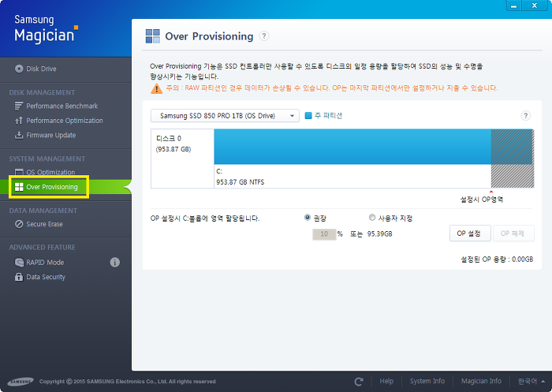
Task: Click the main partition blue legend swatch
Action: [x=308, y=115]
